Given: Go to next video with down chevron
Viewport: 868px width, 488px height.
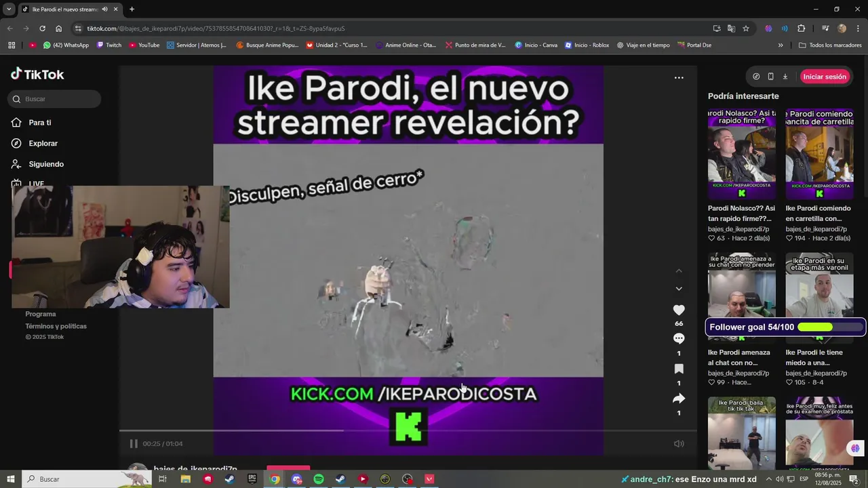Looking at the screenshot, I should coord(679,289).
